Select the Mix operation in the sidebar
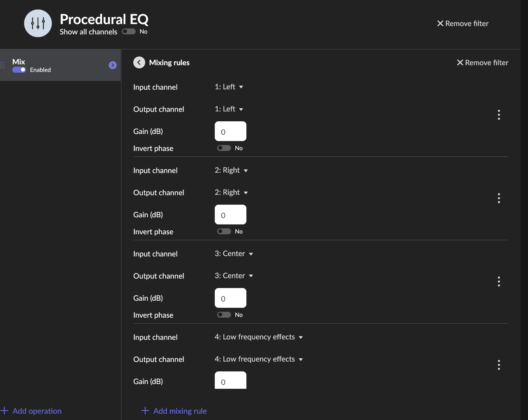 coord(60,65)
